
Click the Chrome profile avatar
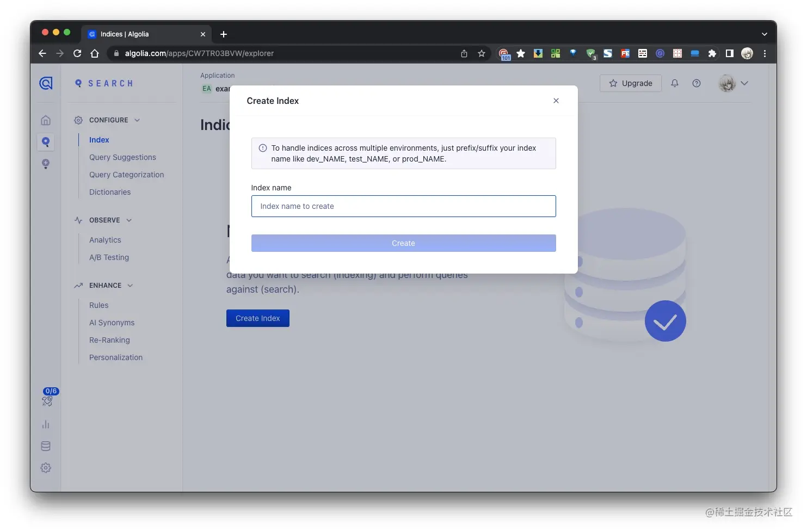point(747,53)
